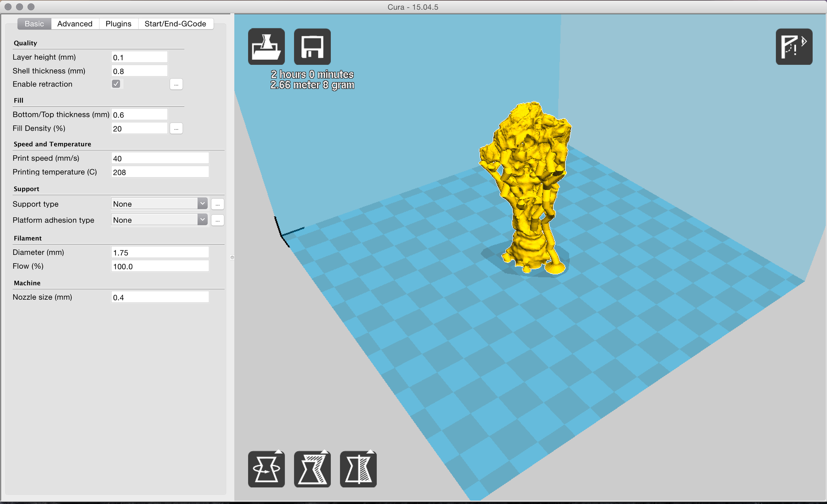
Task: Switch to the Advanced tab
Action: (x=75, y=24)
